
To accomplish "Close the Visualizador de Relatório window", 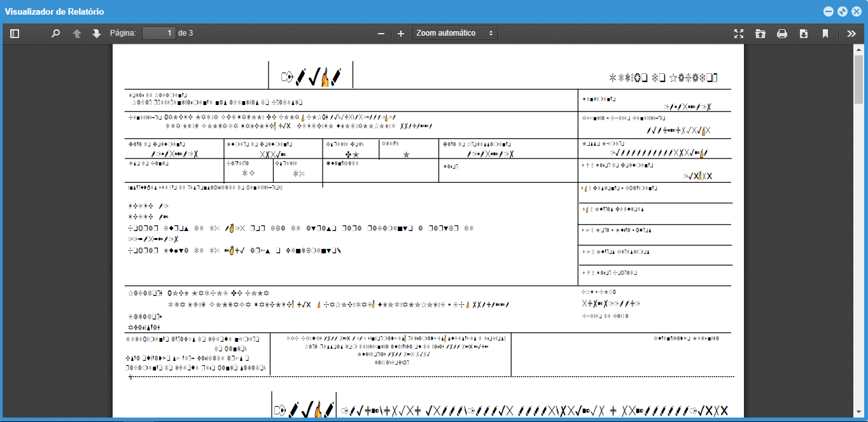I will tap(857, 11).
